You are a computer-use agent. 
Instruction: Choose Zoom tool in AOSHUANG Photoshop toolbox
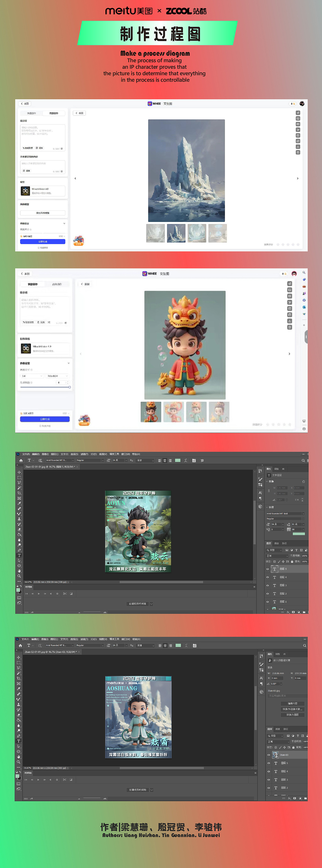(x=19, y=762)
